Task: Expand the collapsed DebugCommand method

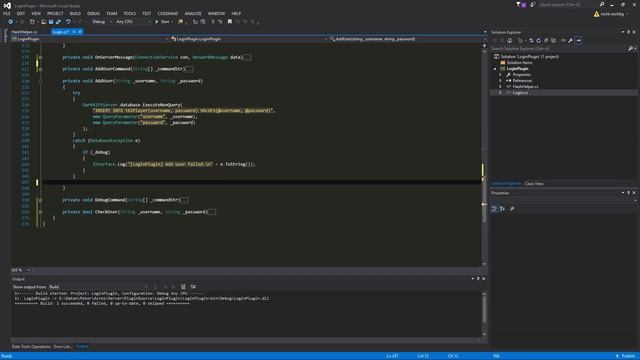Action: click(40, 200)
